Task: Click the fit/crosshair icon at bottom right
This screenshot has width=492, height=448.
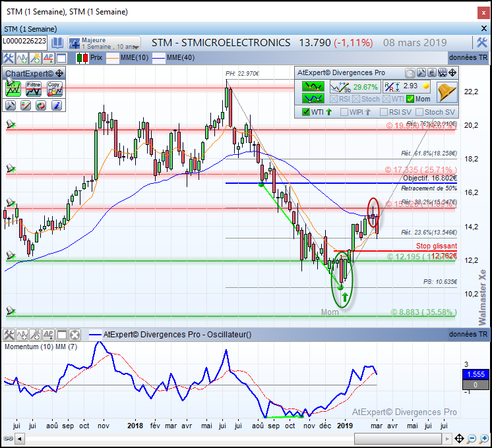Action: point(460,438)
